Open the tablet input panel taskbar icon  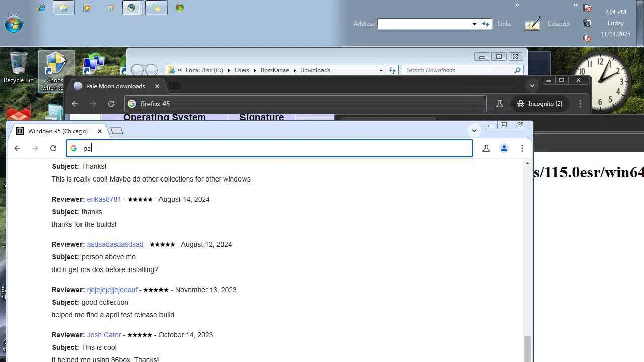coord(533,24)
